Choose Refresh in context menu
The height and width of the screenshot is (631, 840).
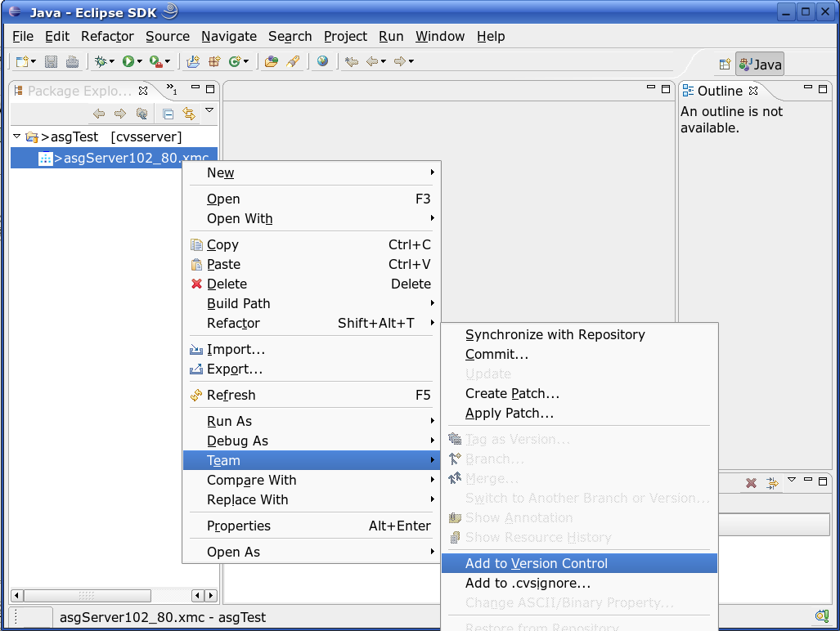312,395
